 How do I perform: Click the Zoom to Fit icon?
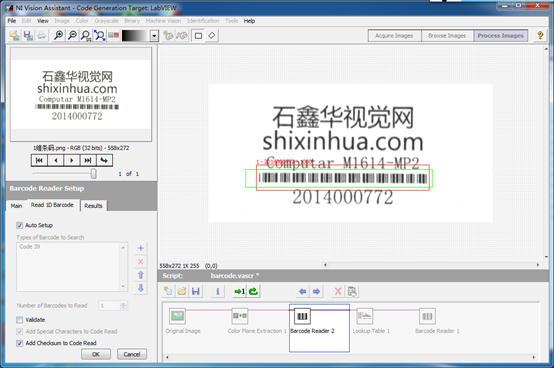pos(99,35)
